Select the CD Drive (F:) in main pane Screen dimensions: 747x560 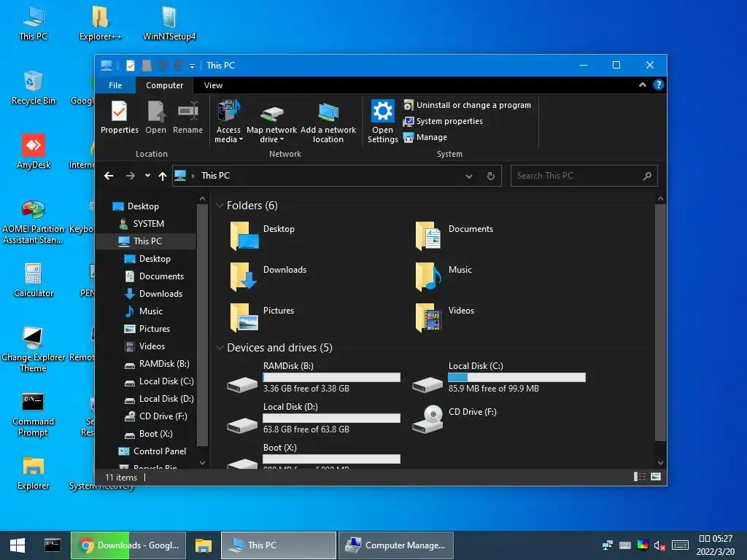[455, 418]
